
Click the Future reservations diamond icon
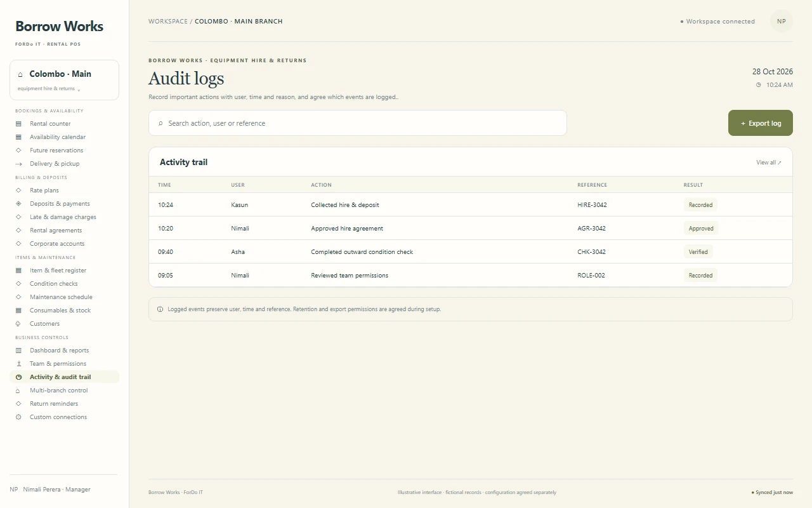pyautogui.click(x=18, y=150)
